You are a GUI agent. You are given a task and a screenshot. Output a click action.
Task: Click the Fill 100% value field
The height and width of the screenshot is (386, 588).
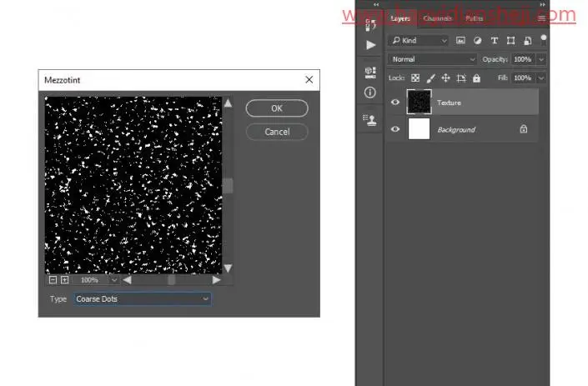[522, 78]
